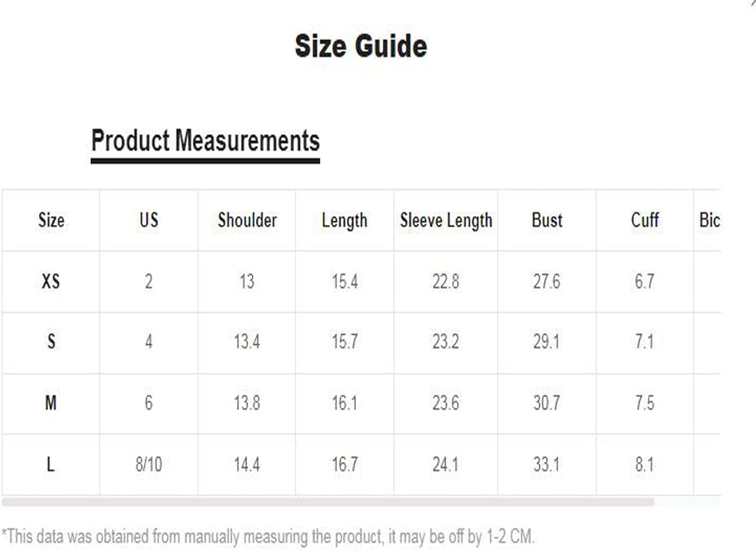
Task: Click the US column header
Action: point(149,220)
